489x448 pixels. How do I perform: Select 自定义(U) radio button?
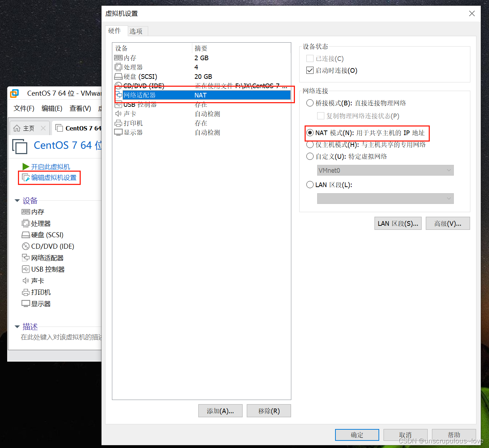coord(310,156)
